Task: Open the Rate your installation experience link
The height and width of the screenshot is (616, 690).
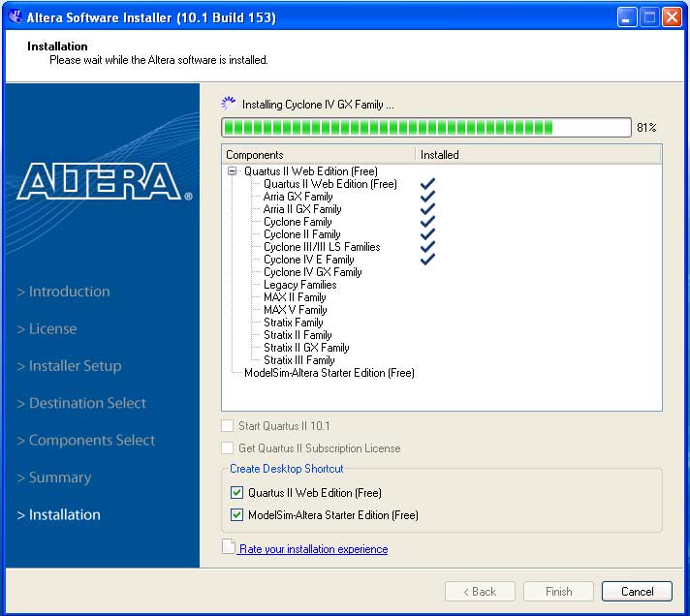Action: [313, 549]
